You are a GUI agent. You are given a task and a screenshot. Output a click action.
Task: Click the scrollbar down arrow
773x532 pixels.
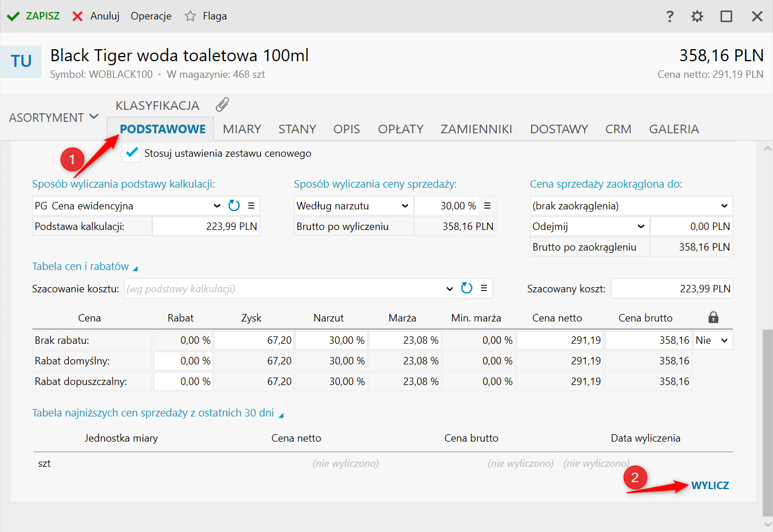coord(767,524)
